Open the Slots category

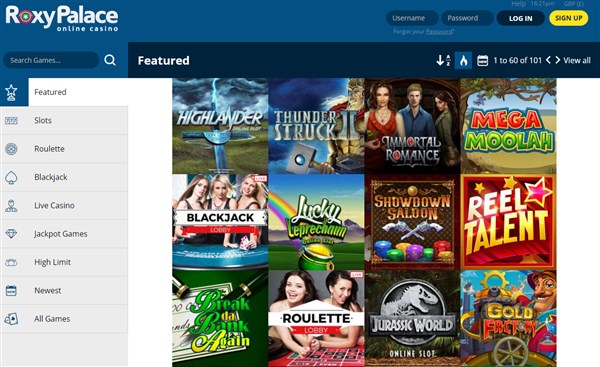click(x=64, y=121)
